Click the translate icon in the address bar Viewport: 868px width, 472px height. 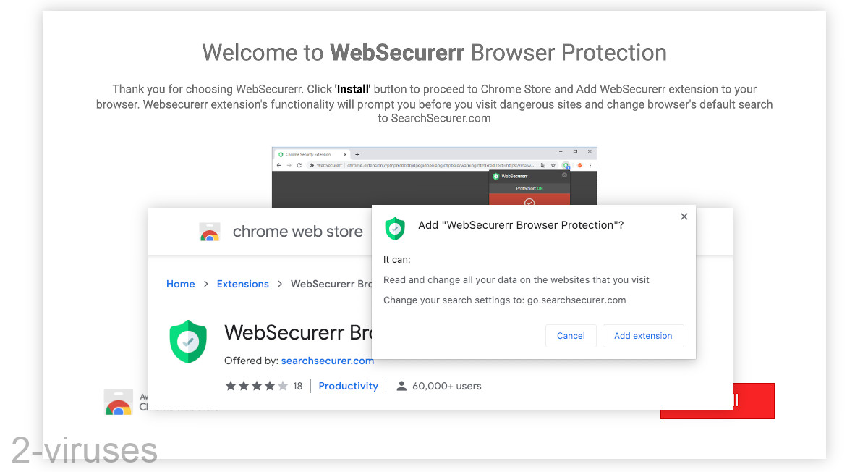point(542,164)
